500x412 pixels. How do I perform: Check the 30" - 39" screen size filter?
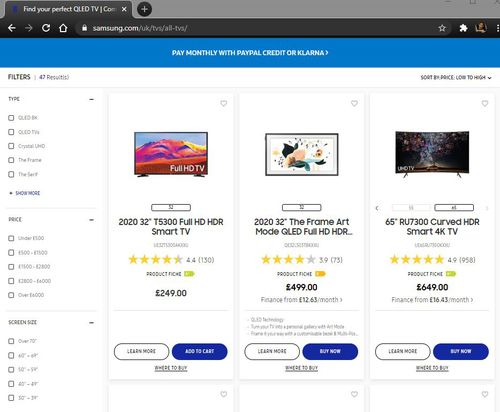point(11,398)
